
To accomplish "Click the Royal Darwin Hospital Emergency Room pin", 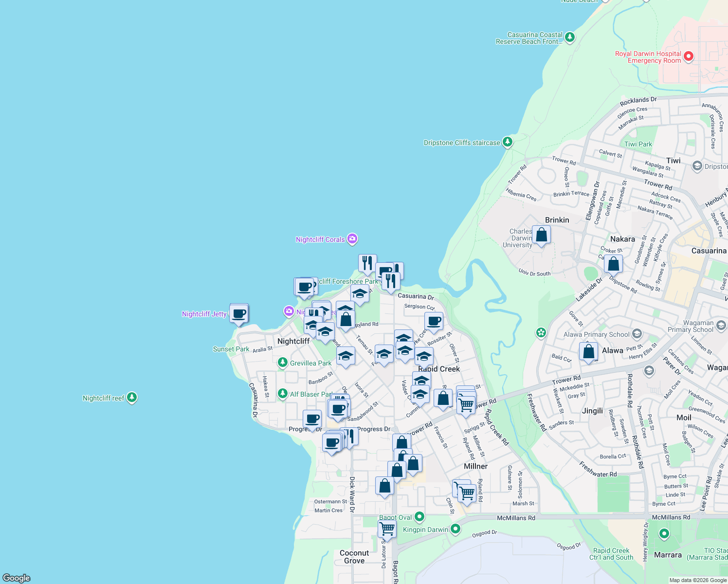I will click(x=689, y=56).
